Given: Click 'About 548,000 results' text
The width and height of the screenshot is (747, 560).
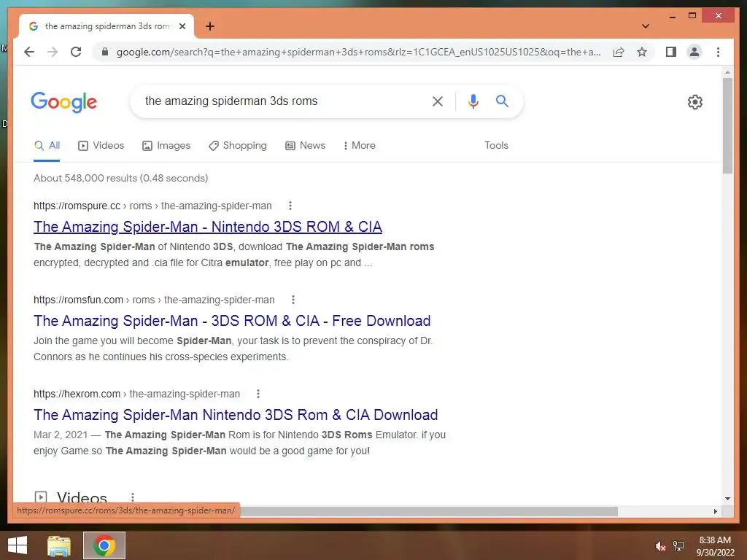Looking at the screenshot, I should click(x=85, y=178).
